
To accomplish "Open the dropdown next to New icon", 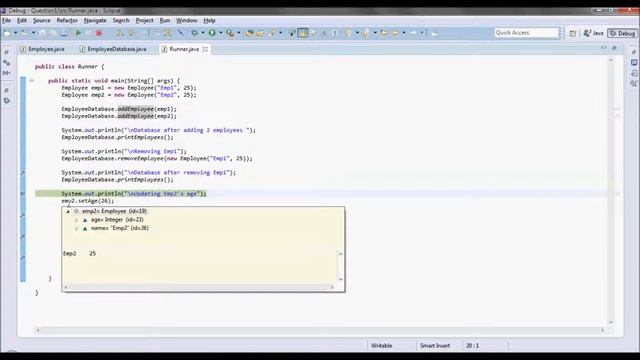I will [16, 33].
